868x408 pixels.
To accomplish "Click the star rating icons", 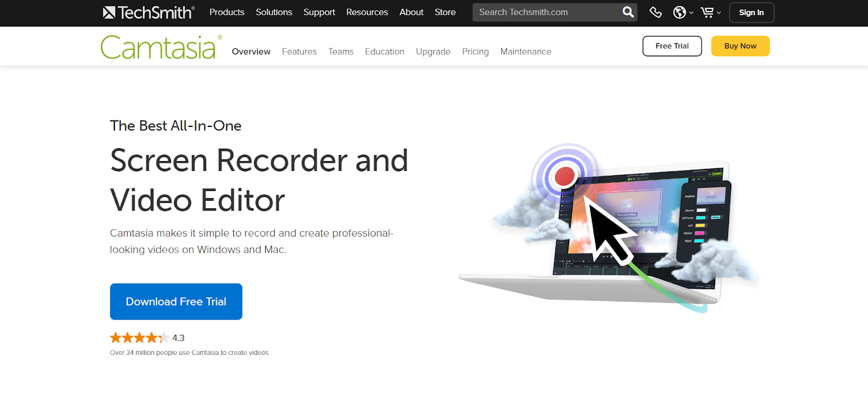I will (x=139, y=338).
